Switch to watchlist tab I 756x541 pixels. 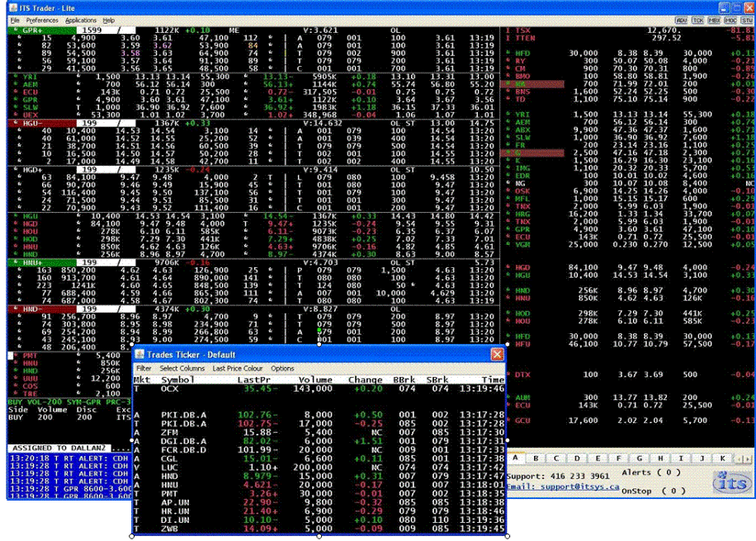[x=681, y=459]
